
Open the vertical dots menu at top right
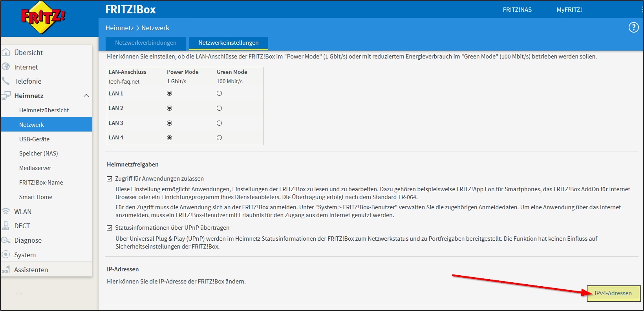point(642,9)
